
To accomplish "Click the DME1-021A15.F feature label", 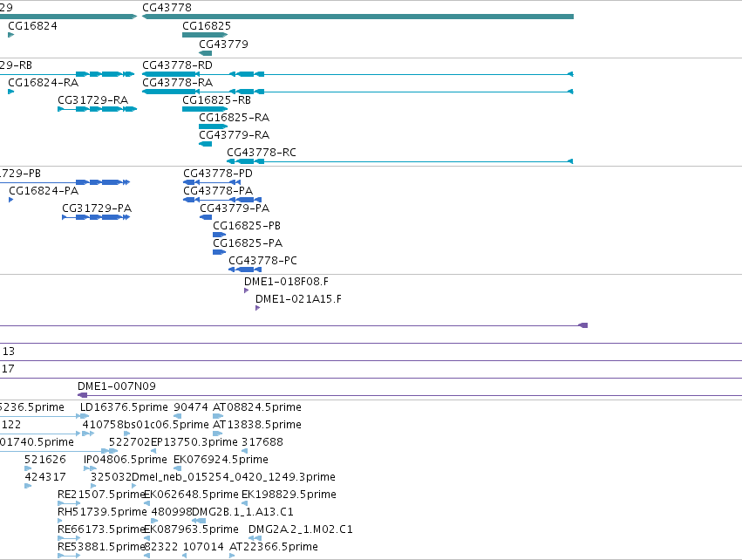I will (x=298, y=299).
